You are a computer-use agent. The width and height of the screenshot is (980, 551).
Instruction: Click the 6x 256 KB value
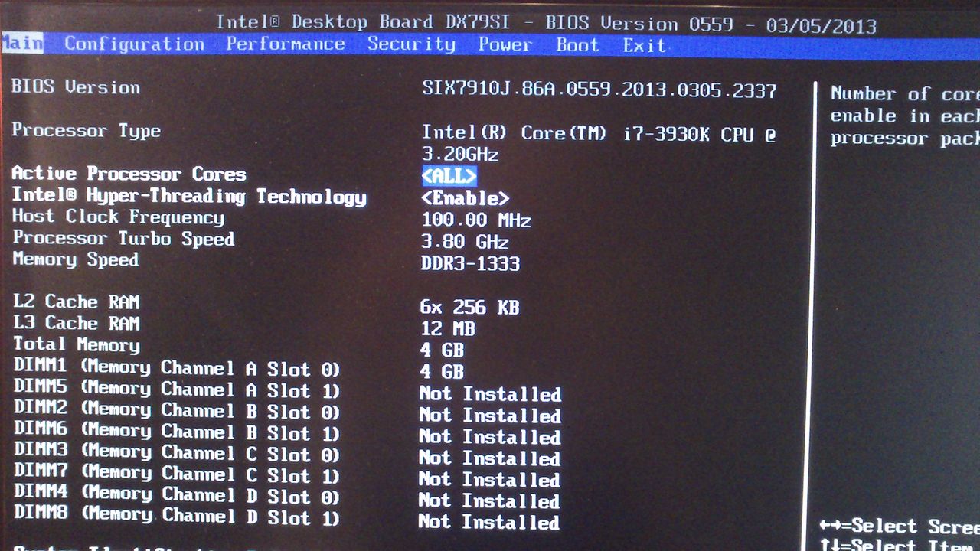[470, 307]
